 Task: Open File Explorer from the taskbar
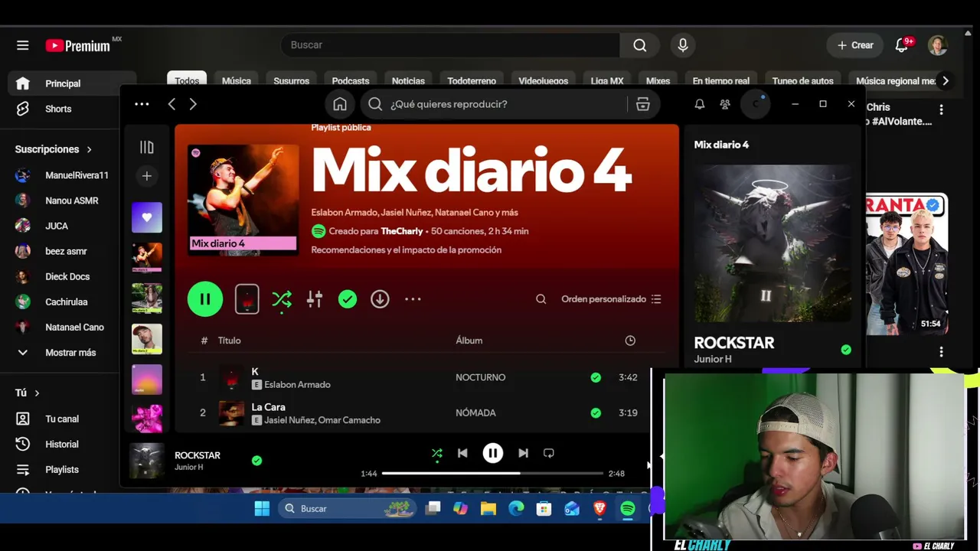[488, 508]
